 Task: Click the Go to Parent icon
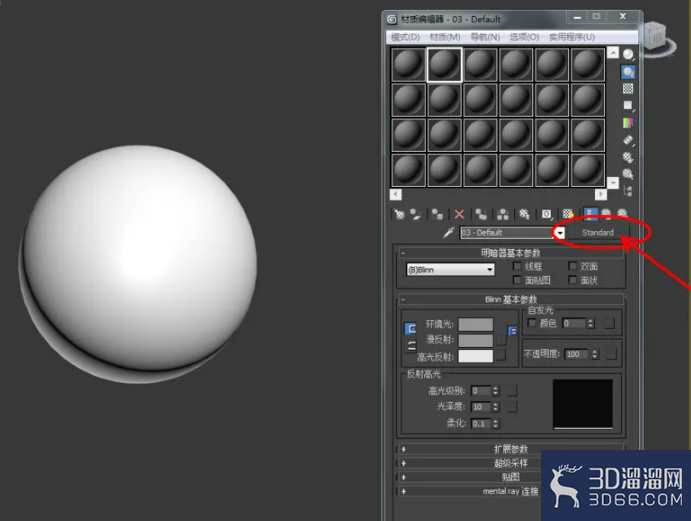pyautogui.click(x=606, y=214)
